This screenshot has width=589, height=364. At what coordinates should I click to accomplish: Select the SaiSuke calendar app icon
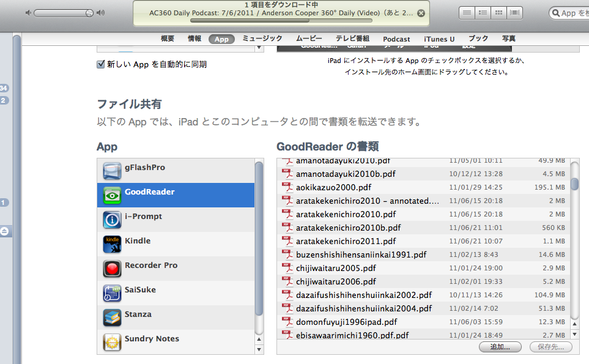tap(112, 293)
